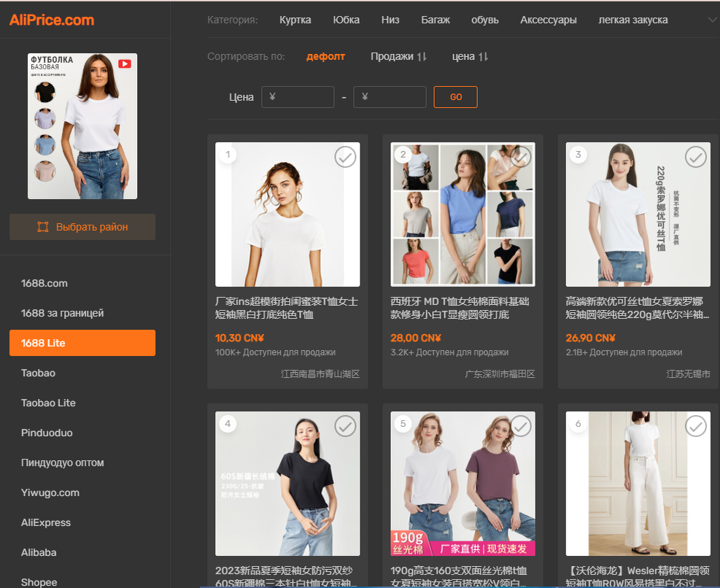
Task: Expand the category list chevron
Action: coord(712,20)
